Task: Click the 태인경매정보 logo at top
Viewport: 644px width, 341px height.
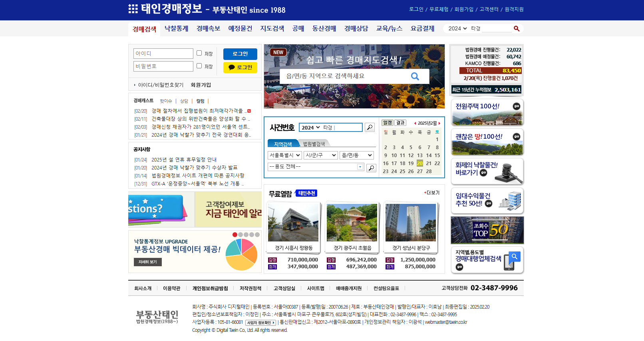Action: (165, 9)
